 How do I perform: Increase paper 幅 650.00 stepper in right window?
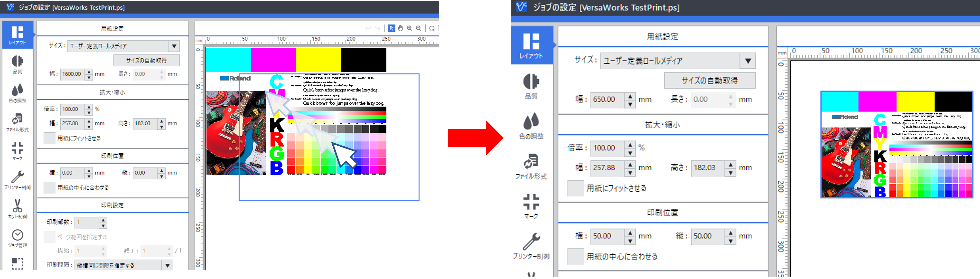pos(630,96)
